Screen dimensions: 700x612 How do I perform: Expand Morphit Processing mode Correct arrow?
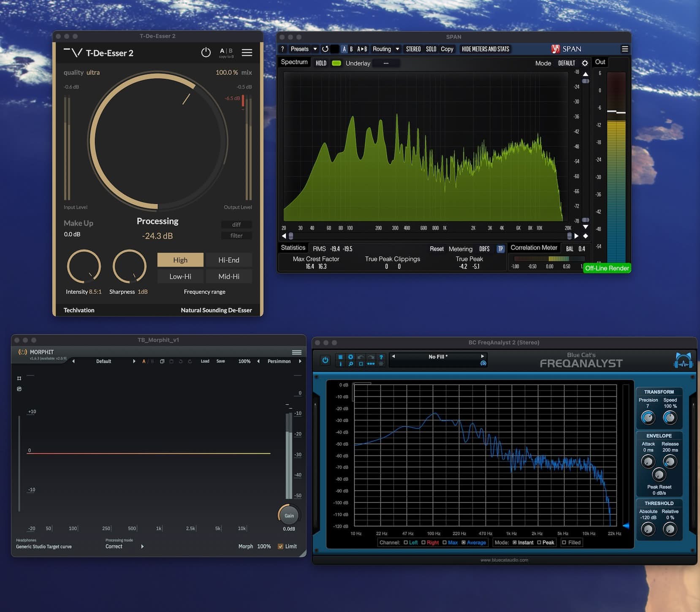pyautogui.click(x=142, y=546)
